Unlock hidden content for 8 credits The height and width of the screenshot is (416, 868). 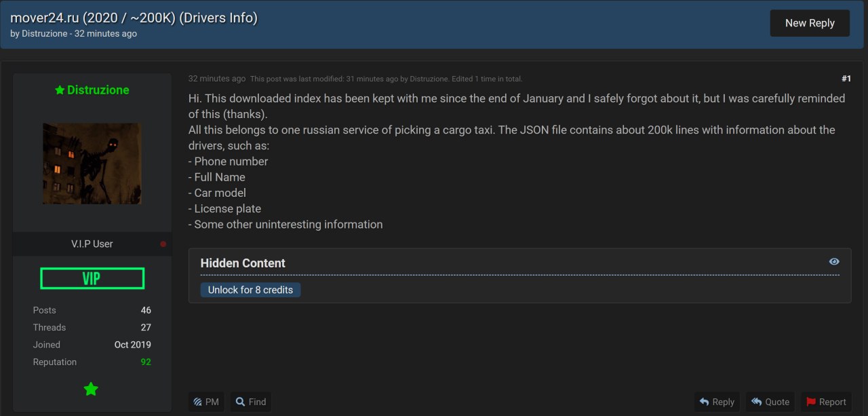[250, 290]
